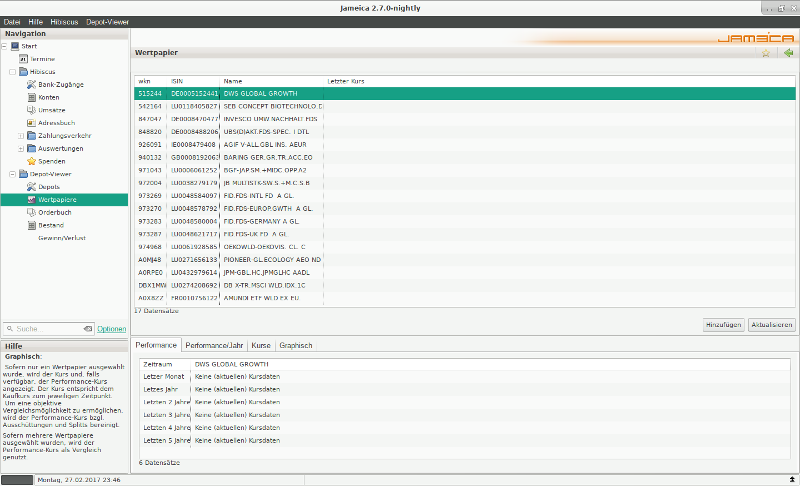Open the Konten navigation entry
800x486 pixels.
(49, 97)
